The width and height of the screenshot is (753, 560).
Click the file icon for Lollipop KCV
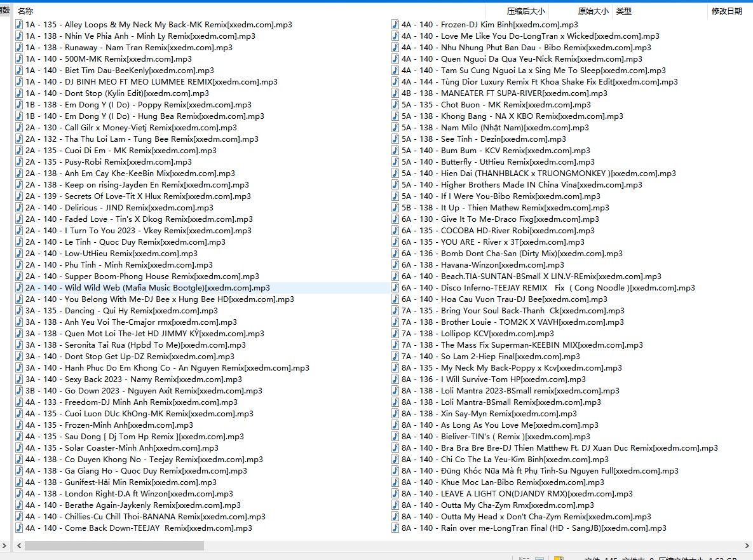[x=395, y=334]
